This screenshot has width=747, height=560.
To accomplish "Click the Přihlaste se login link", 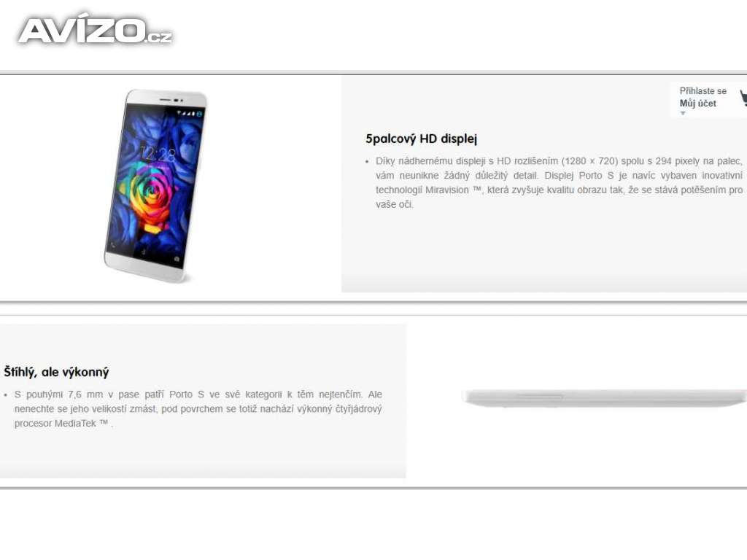I will tap(703, 91).
